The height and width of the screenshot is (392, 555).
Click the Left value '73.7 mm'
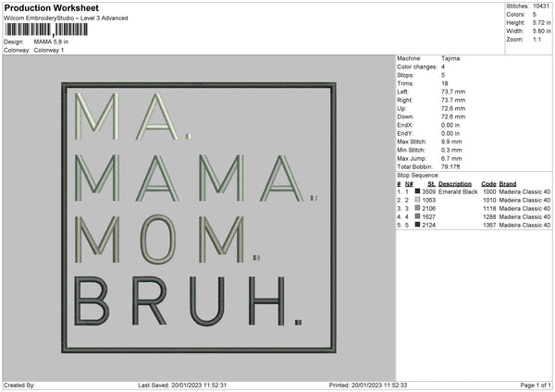453,92
